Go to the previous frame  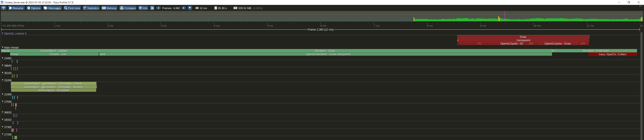coord(158,8)
